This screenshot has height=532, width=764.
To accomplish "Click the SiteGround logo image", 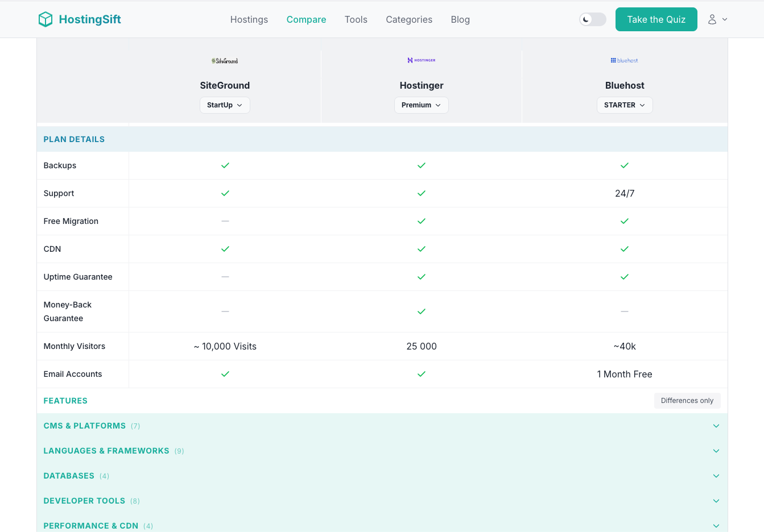I will pyautogui.click(x=225, y=61).
